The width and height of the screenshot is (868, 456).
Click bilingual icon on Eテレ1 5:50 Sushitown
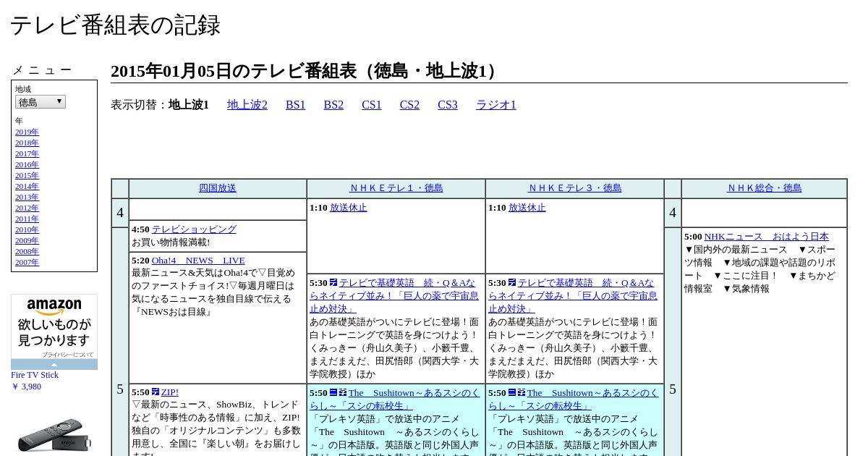[x=333, y=392]
